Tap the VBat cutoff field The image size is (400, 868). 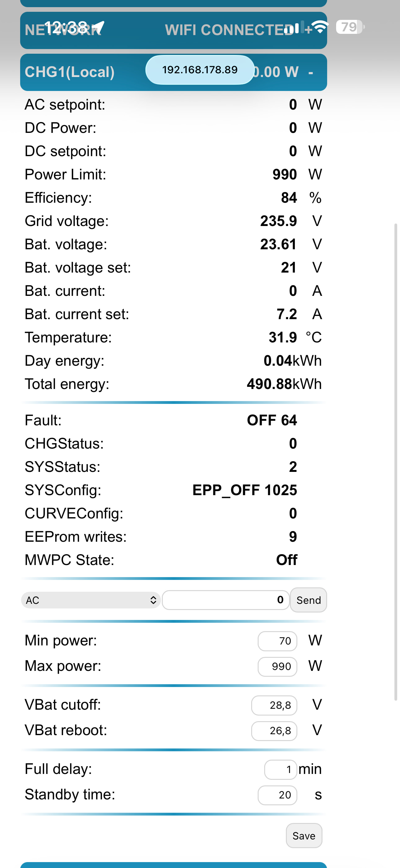[x=274, y=705]
